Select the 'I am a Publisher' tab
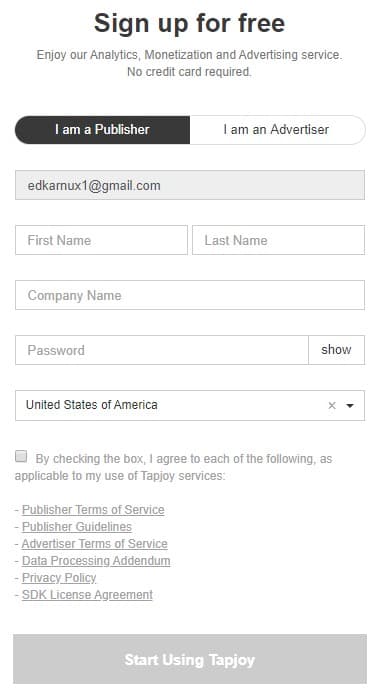The height and width of the screenshot is (692, 390). coord(102,130)
